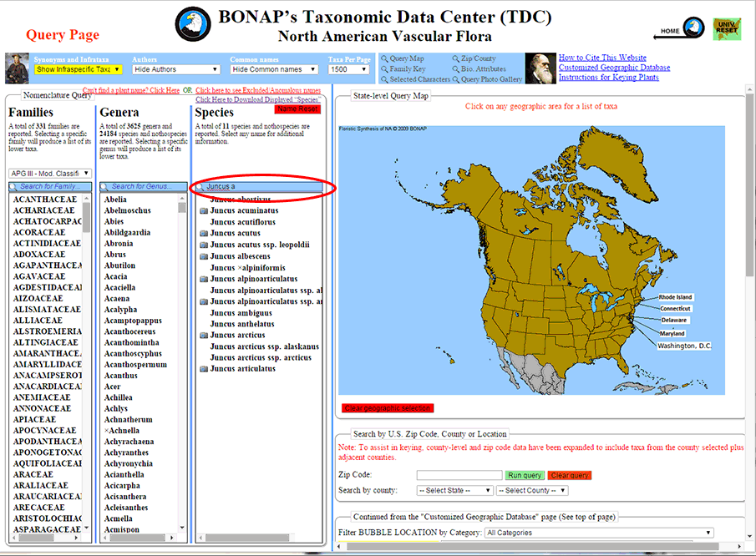The width and height of the screenshot is (756, 556).
Task: Open Zip County magnifier link
Action: 474,58
